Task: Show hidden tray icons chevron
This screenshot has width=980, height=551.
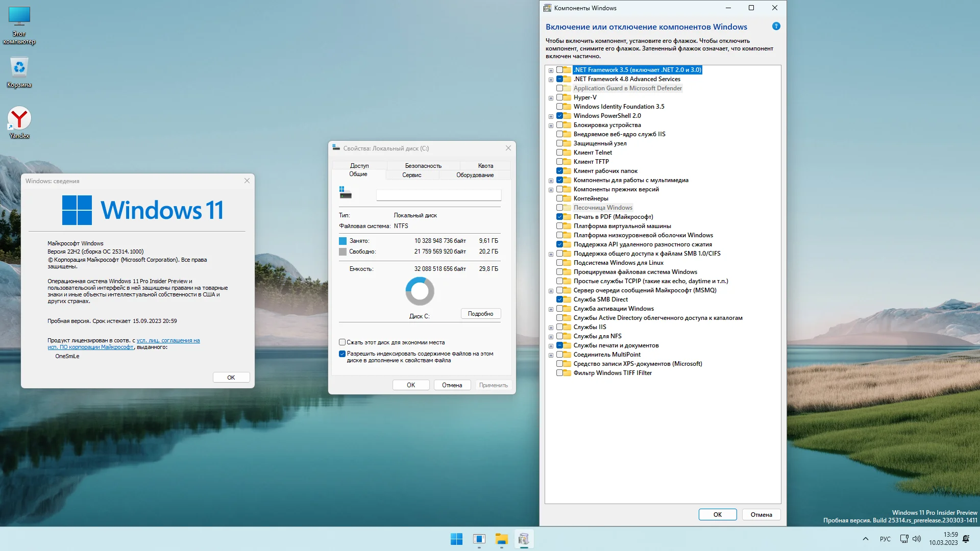Action: pos(865,539)
